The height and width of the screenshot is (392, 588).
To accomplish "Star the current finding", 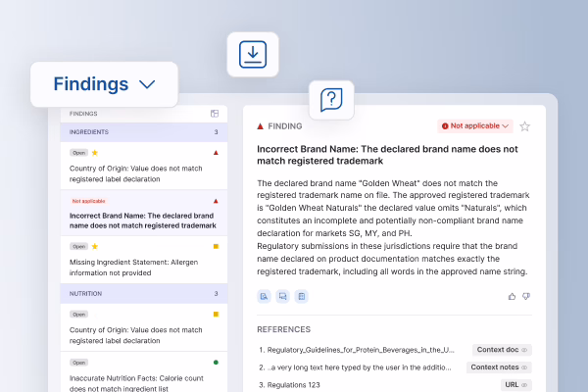I will (x=524, y=126).
